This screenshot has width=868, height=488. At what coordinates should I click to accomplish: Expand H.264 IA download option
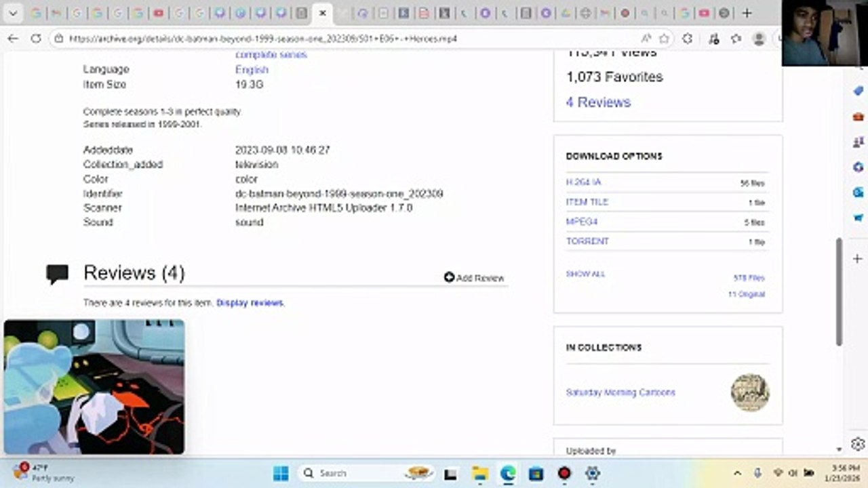[x=583, y=182]
